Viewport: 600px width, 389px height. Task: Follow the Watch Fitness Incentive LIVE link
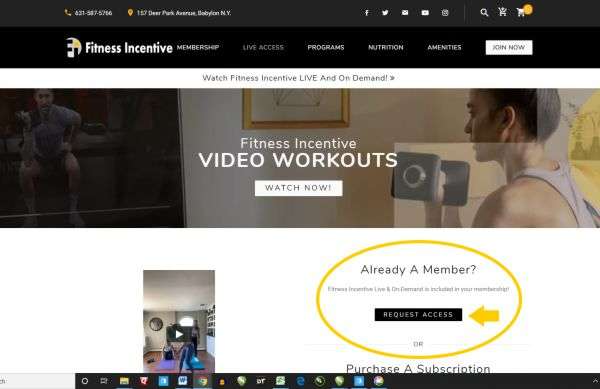(x=298, y=78)
